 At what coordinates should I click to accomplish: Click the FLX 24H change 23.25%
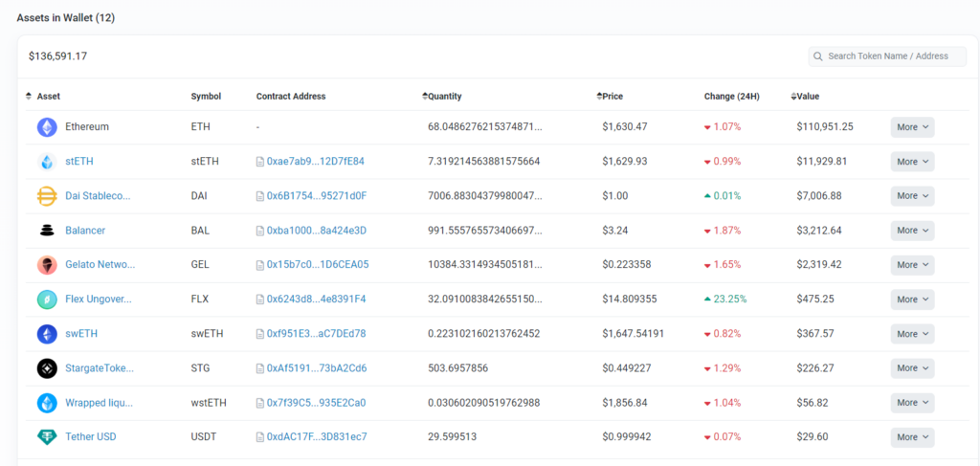725,299
